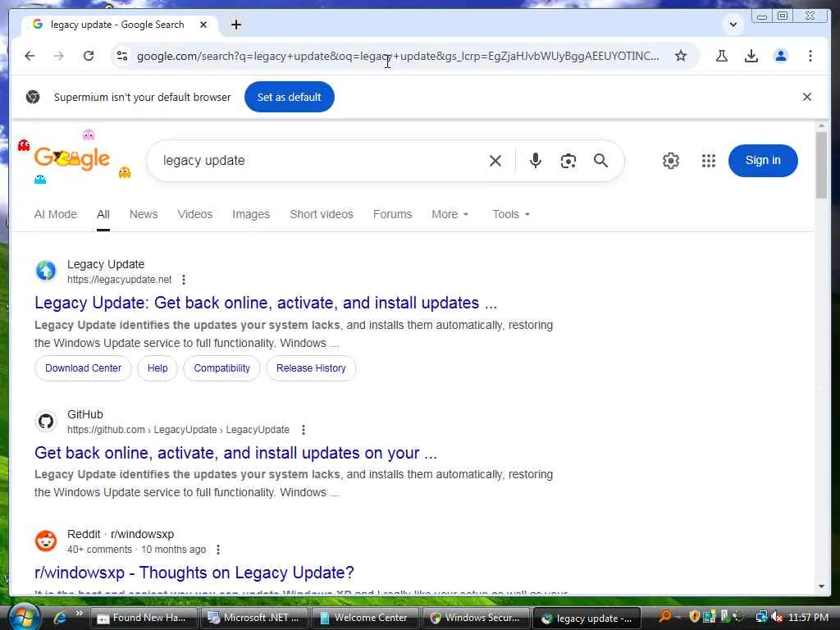
Task: Open options for the GitHub result
Action: point(304,430)
